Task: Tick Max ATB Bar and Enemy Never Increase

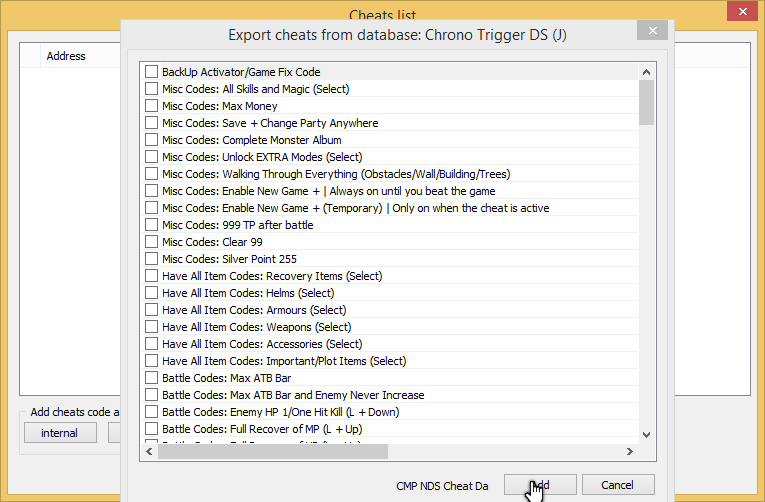Action: [151, 395]
